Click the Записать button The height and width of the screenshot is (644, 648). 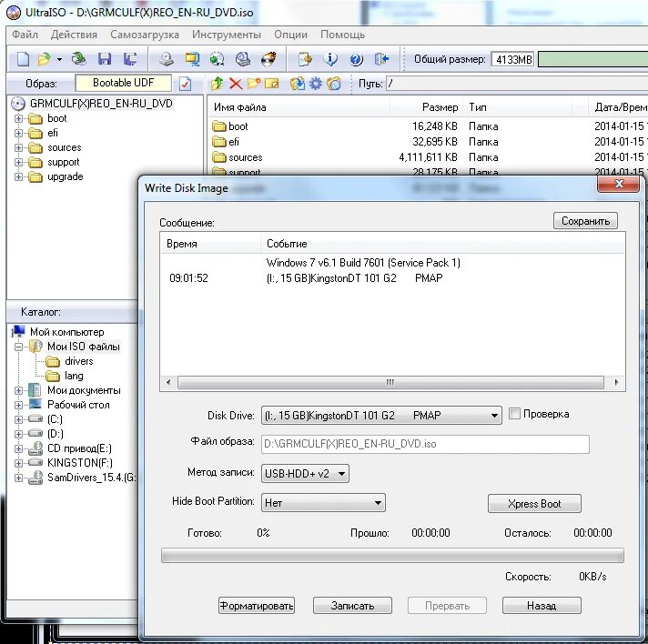tap(352, 606)
